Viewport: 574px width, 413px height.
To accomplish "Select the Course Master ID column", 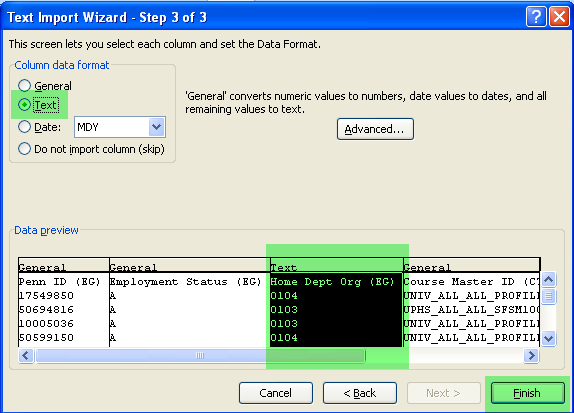I will click(472, 302).
